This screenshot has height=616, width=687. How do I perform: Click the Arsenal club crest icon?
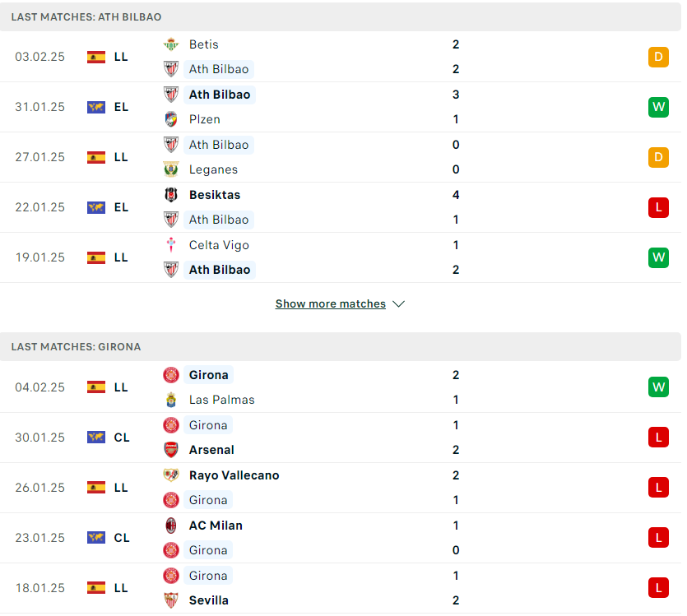point(171,450)
